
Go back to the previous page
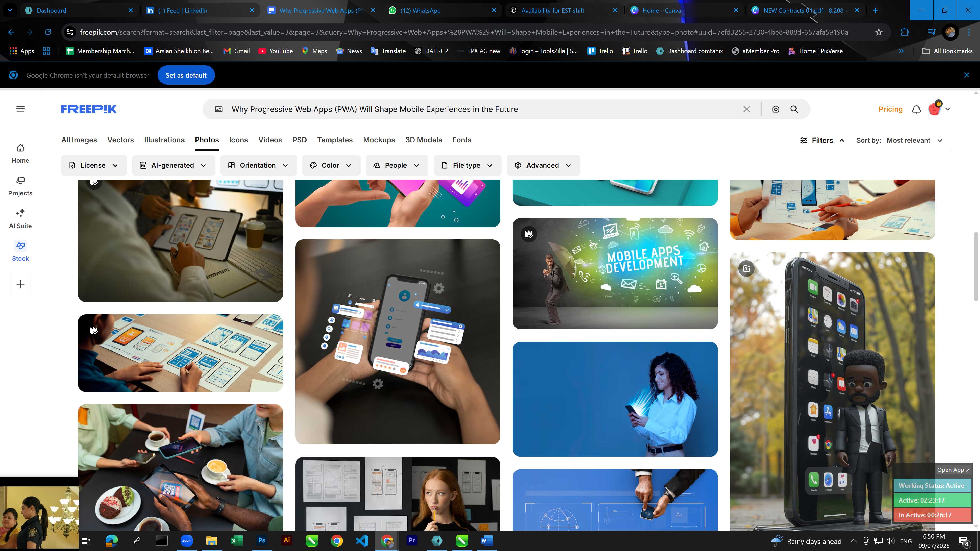11,32
